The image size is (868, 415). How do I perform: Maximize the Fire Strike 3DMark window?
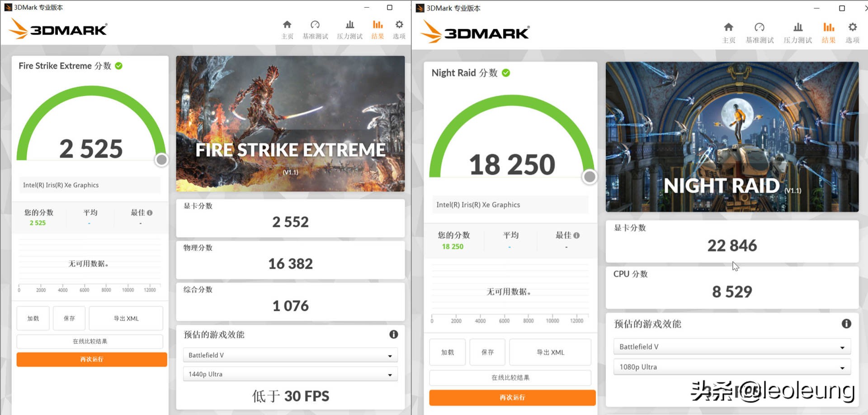(390, 7)
